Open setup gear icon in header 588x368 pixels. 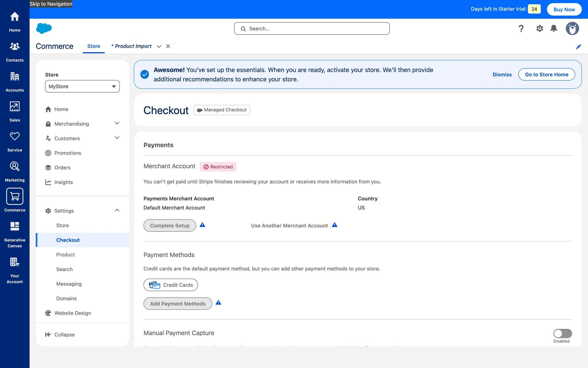coord(539,29)
